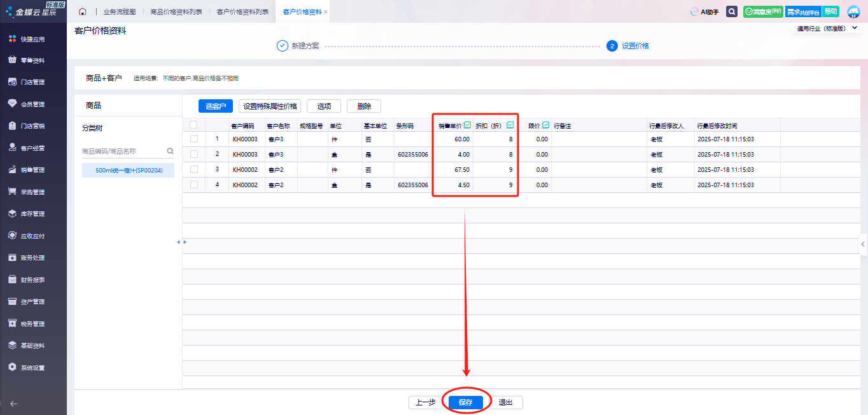Open 快捷应用 in the sidebar
Screen dimensions: 868x415
click(x=32, y=39)
